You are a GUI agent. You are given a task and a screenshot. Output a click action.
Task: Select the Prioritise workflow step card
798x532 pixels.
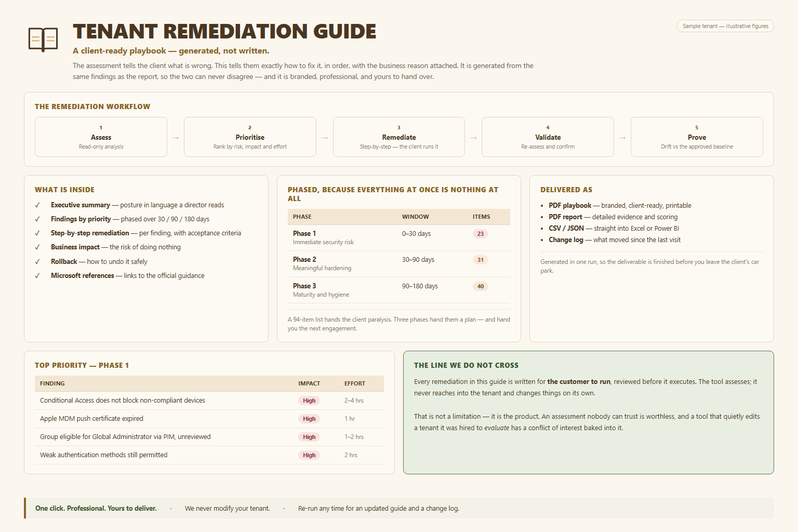pyautogui.click(x=250, y=137)
